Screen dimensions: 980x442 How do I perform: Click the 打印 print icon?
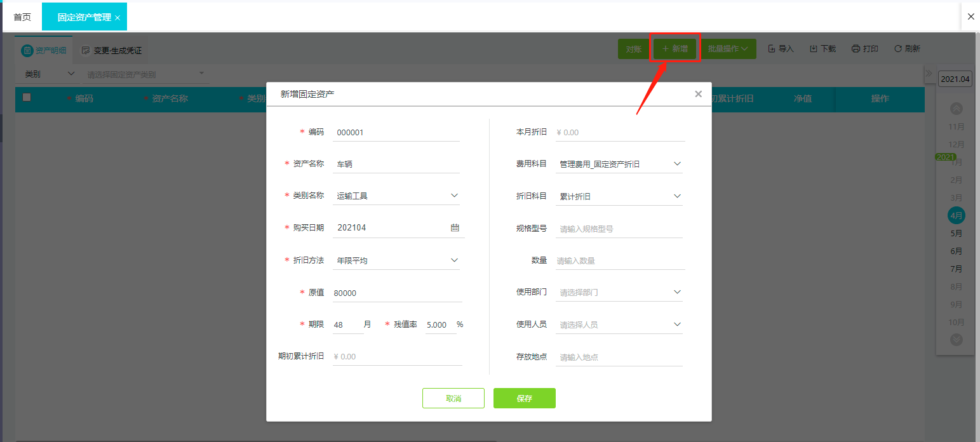[856, 48]
